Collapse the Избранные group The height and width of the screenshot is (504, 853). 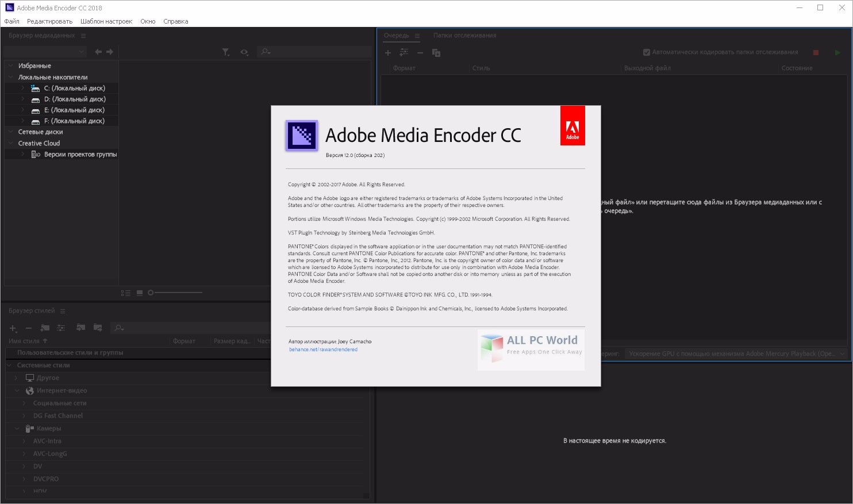pos(11,66)
